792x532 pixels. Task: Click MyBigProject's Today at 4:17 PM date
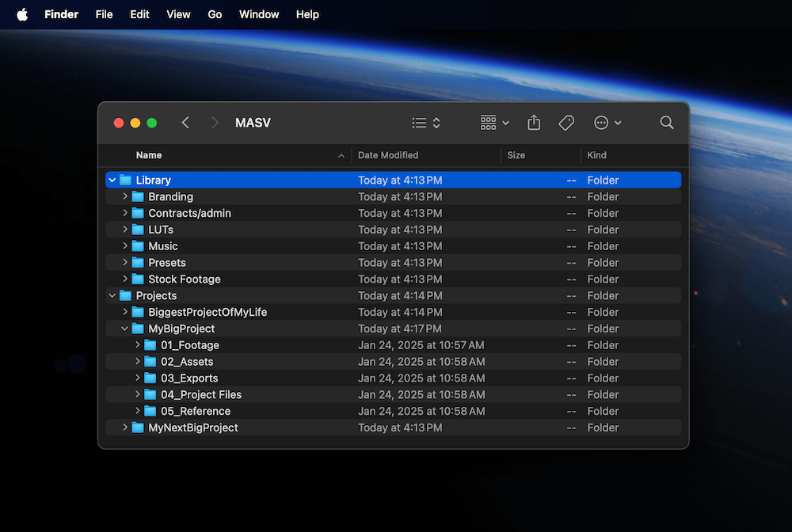point(400,329)
